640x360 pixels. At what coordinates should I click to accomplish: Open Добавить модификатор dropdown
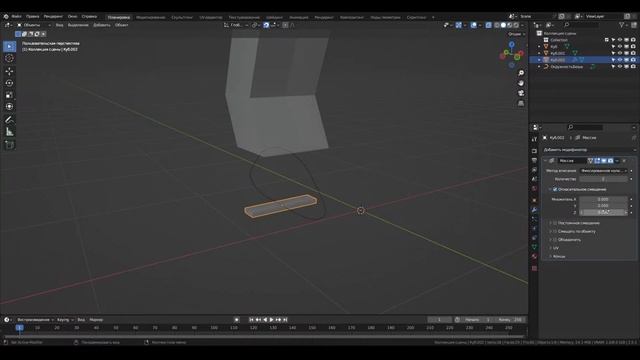589,150
